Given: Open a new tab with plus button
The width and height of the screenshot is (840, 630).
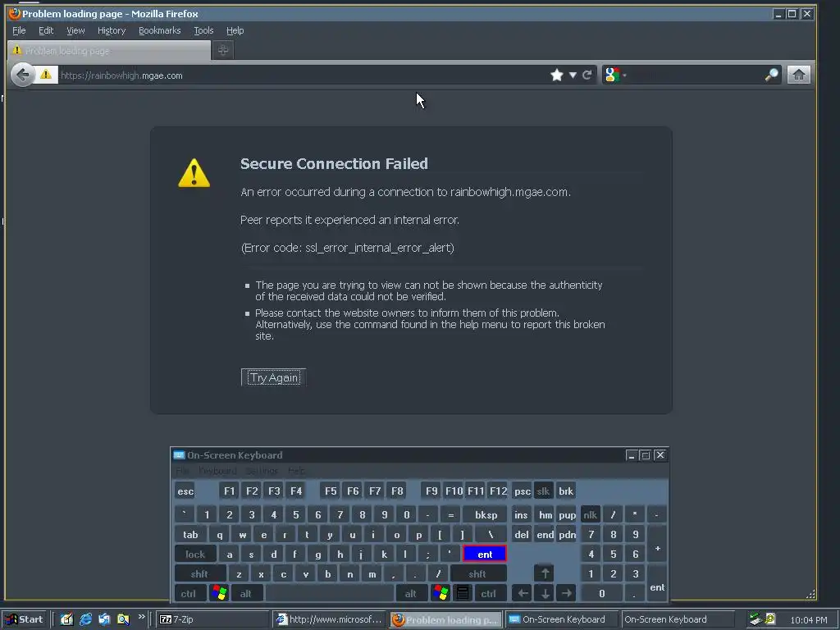Looking at the screenshot, I should (223, 50).
